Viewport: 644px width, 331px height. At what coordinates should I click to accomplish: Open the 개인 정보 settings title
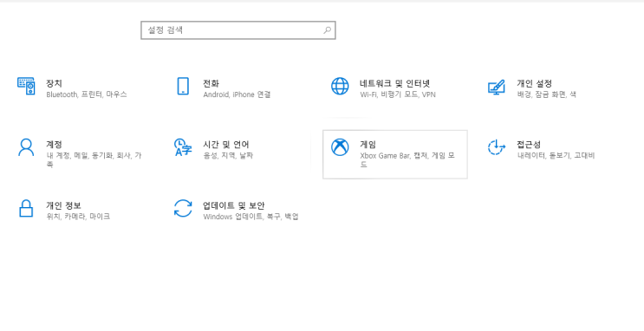pyautogui.click(x=63, y=205)
